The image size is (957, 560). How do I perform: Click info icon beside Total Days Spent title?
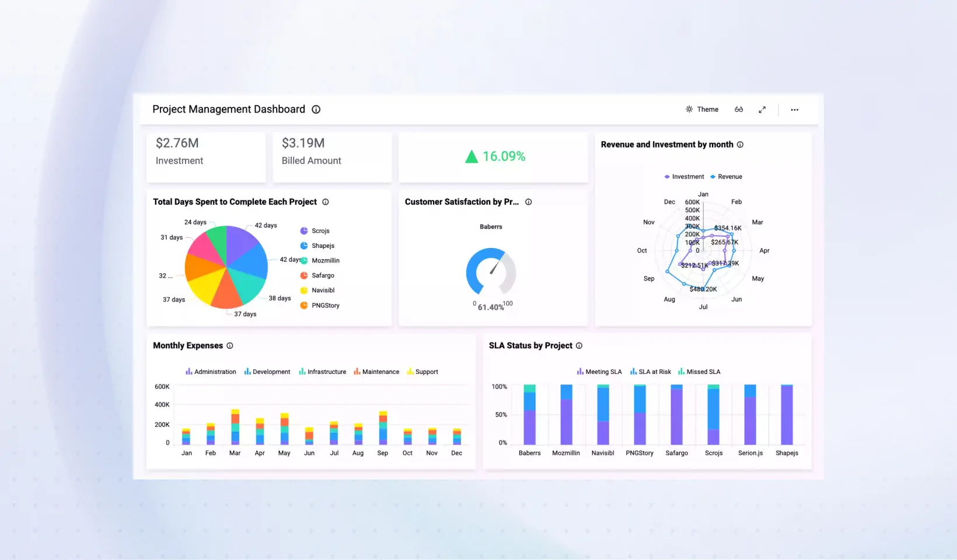coord(326,202)
